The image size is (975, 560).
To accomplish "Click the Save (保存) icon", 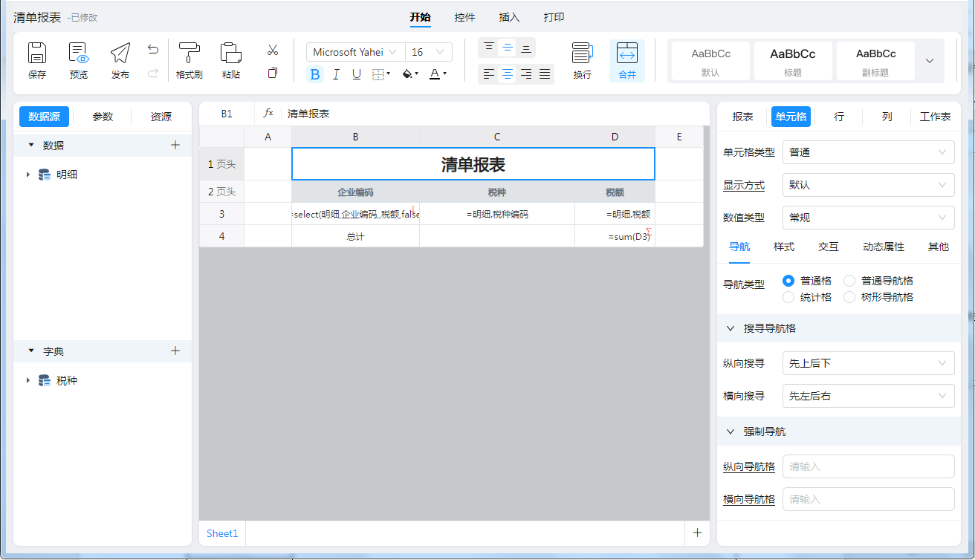I will click(37, 54).
